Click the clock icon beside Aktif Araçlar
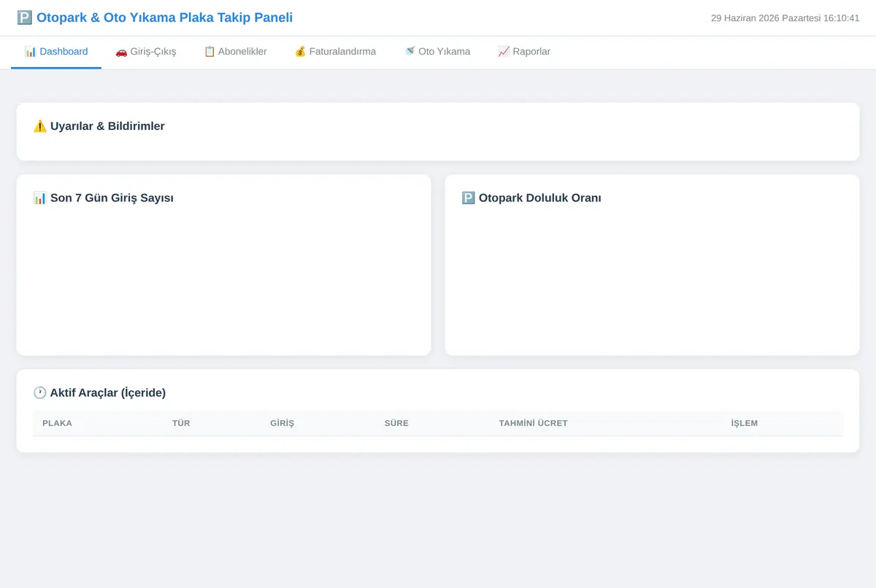The image size is (876, 588). [x=40, y=392]
